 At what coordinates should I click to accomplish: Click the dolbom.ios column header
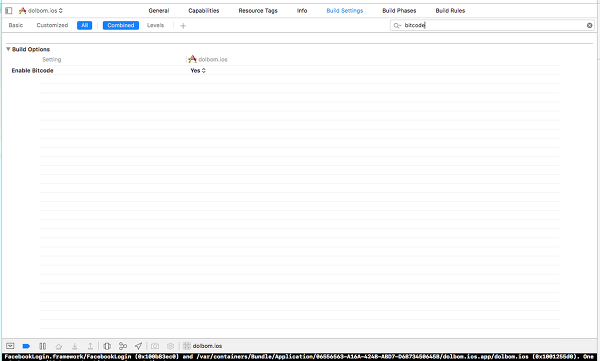[208, 59]
